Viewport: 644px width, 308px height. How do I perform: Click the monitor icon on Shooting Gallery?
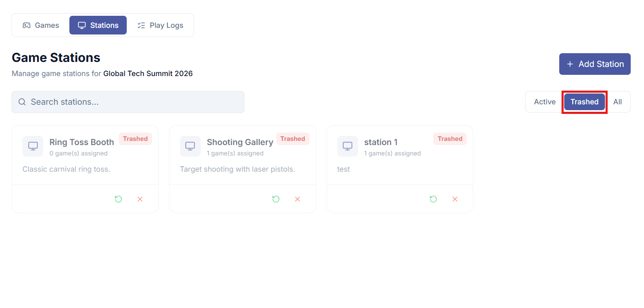[x=190, y=146]
